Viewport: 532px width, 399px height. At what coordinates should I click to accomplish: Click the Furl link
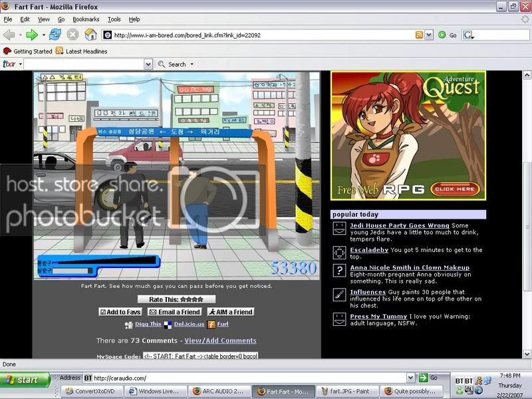click(223, 324)
